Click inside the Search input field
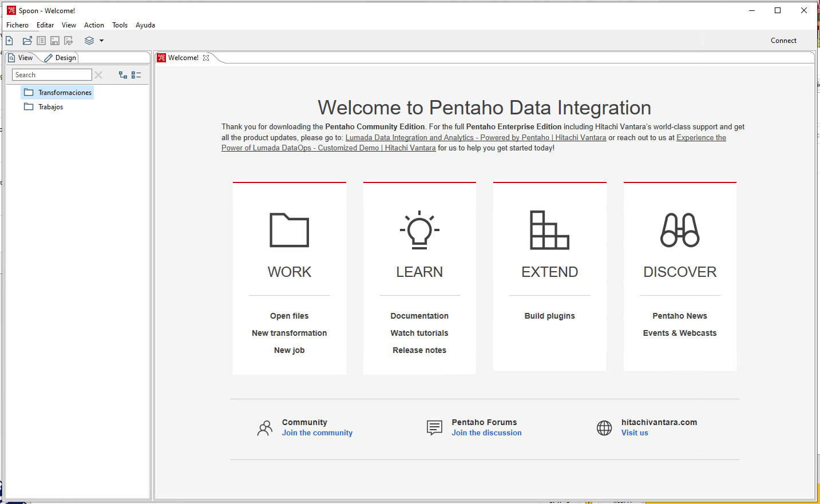 click(52, 74)
